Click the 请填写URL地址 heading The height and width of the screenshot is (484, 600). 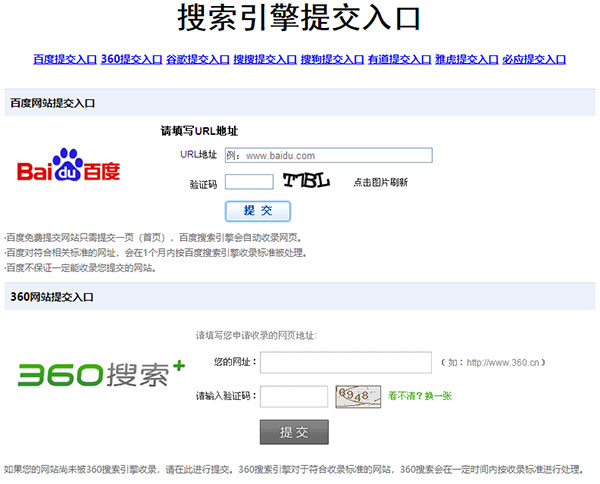(x=199, y=131)
